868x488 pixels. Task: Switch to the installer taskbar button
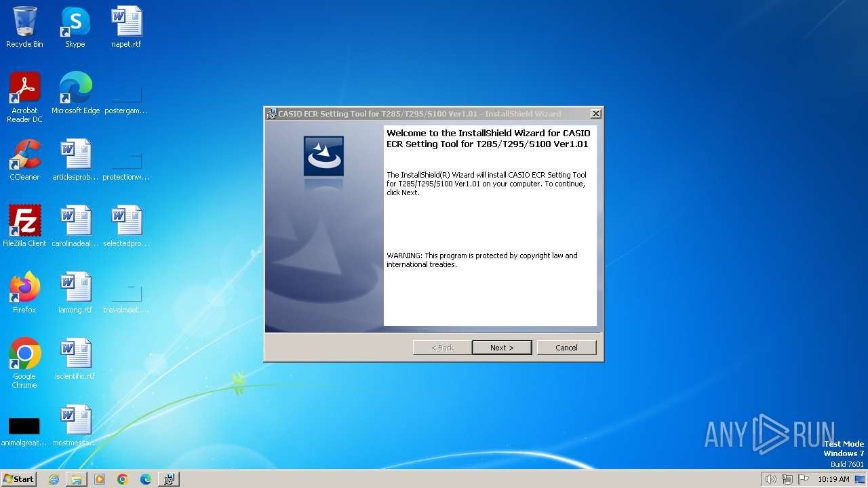(169, 479)
